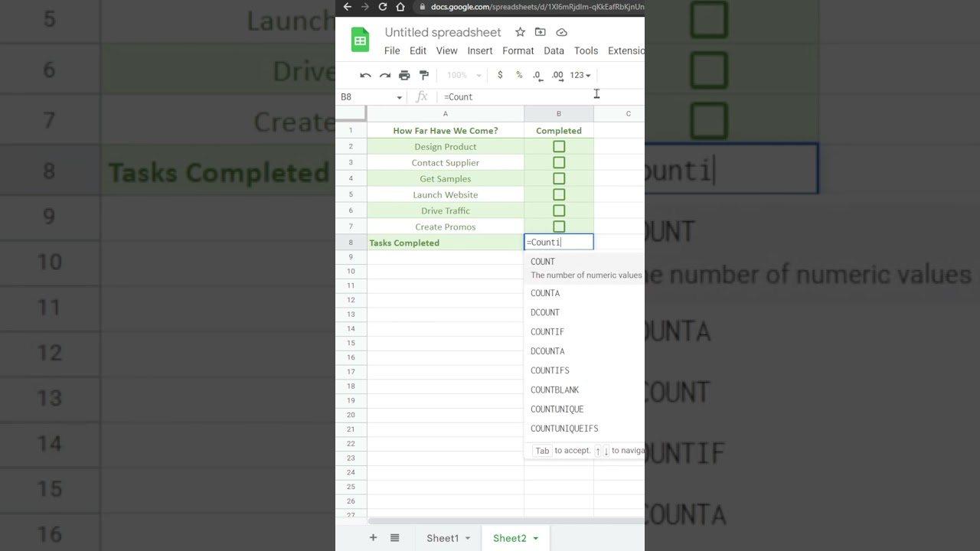Choose COUNTBLANK from function suggestions
The width and height of the screenshot is (980, 551).
584,390
